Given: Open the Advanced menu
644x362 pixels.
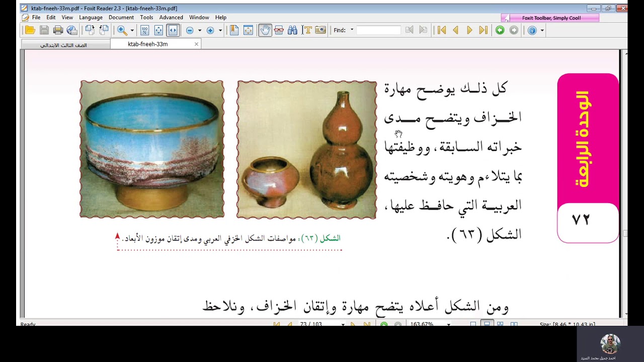Looking at the screenshot, I should point(171,17).
